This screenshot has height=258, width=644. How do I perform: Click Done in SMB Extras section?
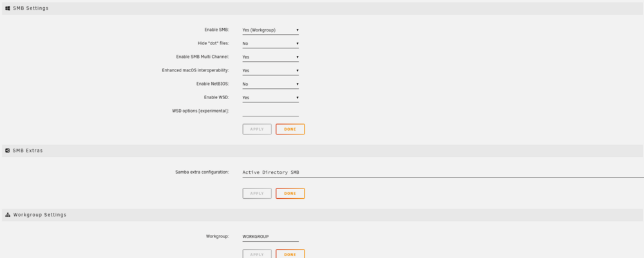click(x=290, y=193)
